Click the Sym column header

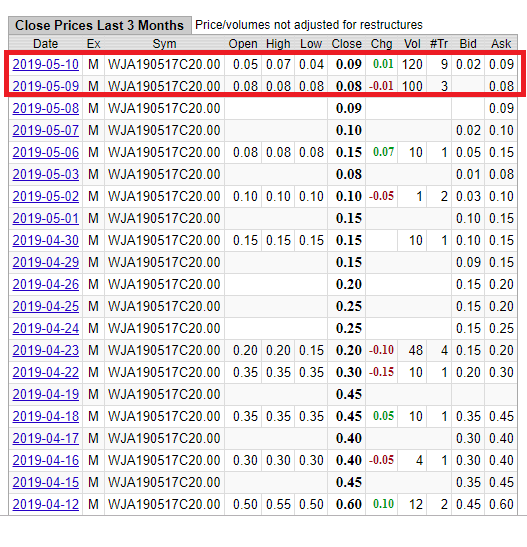point(164,44)
